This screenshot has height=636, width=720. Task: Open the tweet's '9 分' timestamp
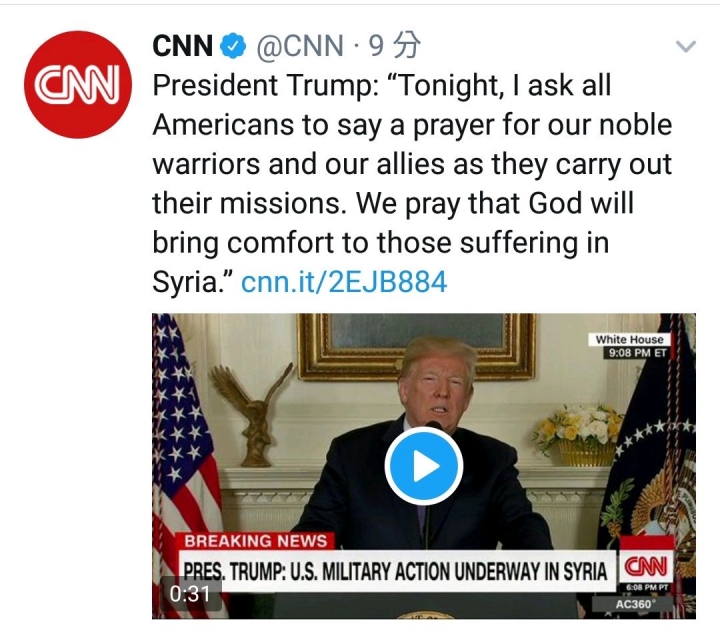pyautogui.click(x=394, y=45)
